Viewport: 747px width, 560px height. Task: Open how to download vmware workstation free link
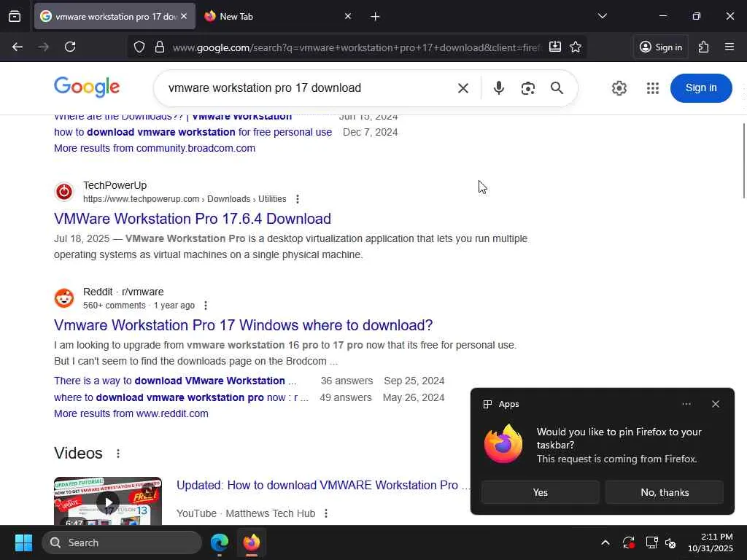pos(193,132)
